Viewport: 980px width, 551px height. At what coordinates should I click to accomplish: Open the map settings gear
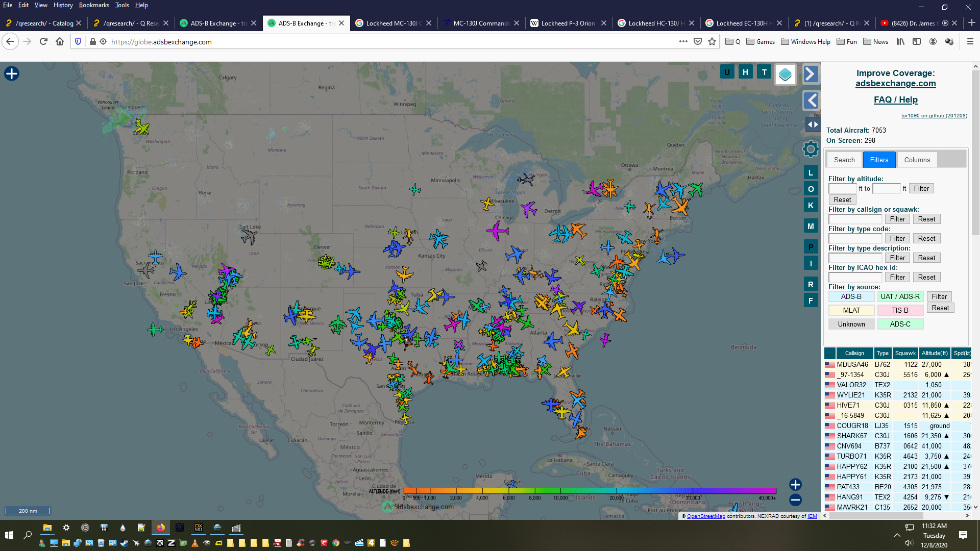pyautogui.click(x=811, y=149)
